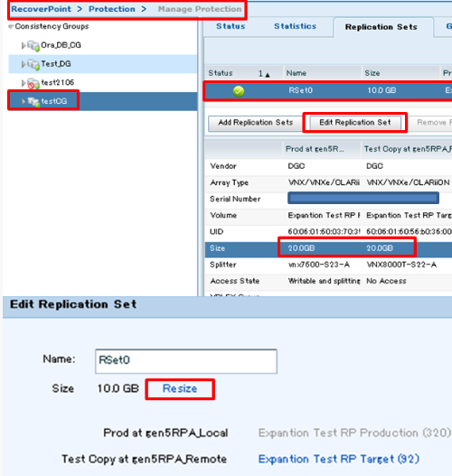Expand the Ora_DB_CG tree node
This screenshot has width=452, height=476.
pos(24,45)
